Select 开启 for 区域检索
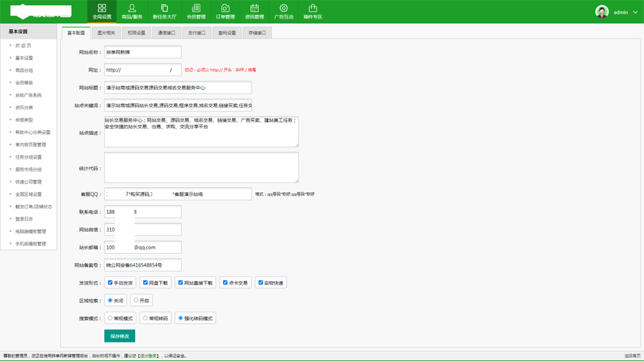 click(x=136, y=300)
